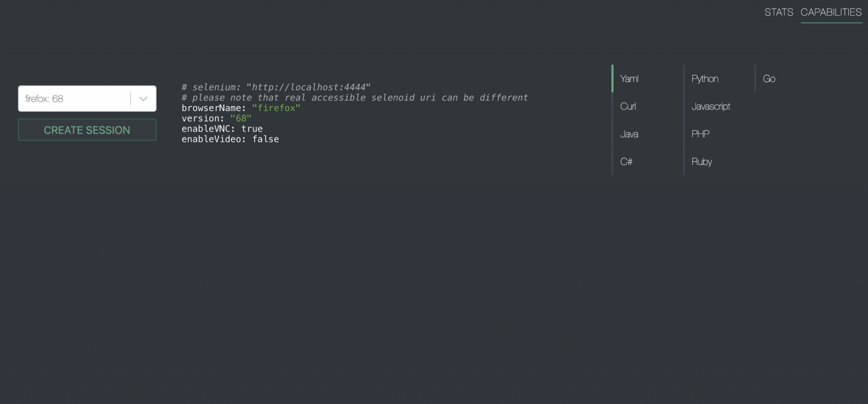Show the Java code example
Image resolution: width=868 pixels, height=404 pixels.
pos(629,134)
